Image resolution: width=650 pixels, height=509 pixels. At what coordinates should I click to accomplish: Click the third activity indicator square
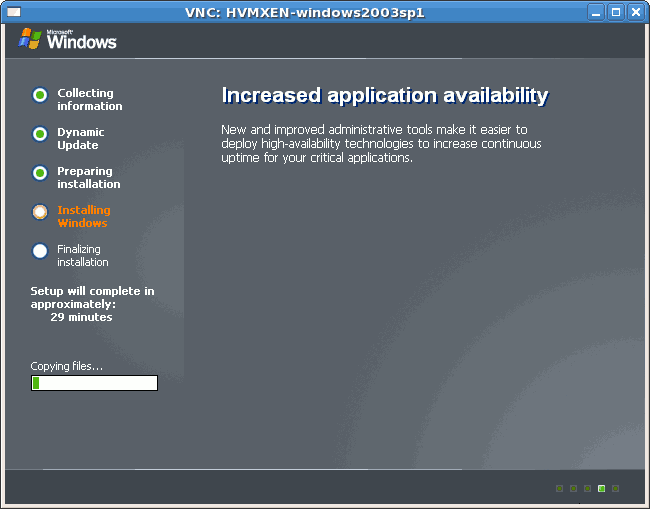(588, 488)
